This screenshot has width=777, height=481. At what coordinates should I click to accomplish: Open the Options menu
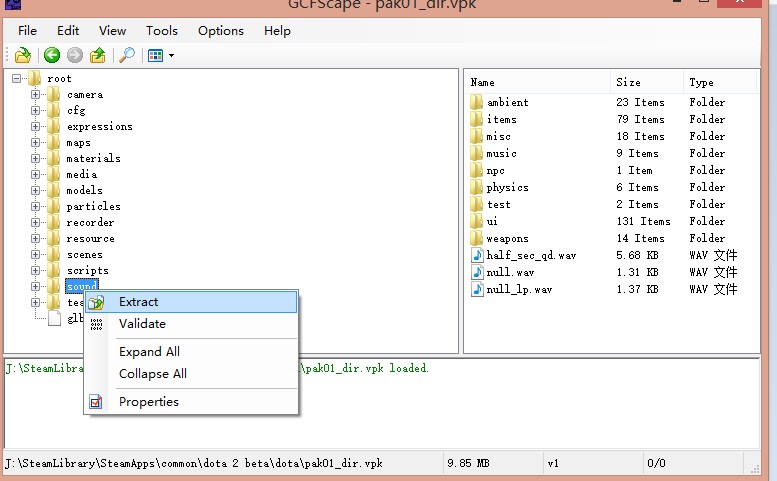point(221,31)
